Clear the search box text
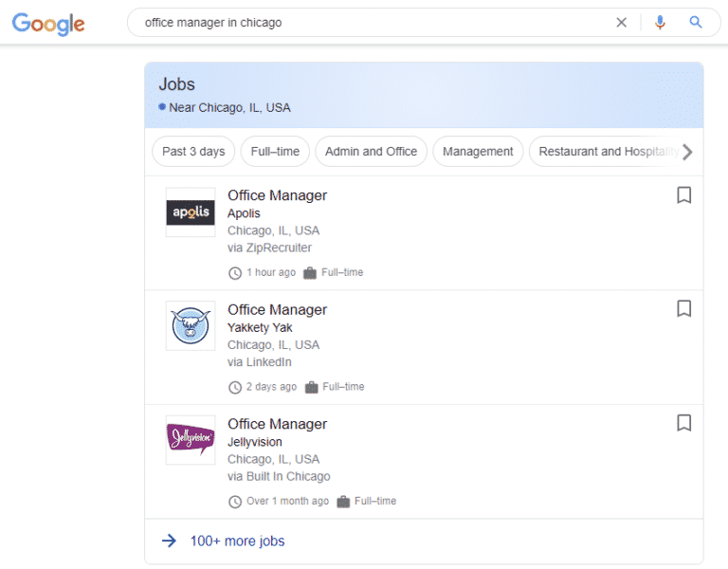This screenshot has height=569, width=728. tap(622, 23)
